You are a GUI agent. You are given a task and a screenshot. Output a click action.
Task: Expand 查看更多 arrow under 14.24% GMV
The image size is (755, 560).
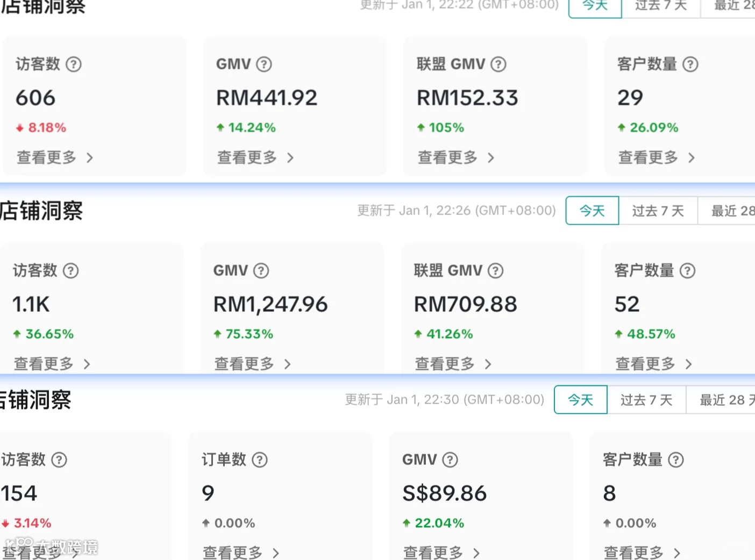point(290,158)
